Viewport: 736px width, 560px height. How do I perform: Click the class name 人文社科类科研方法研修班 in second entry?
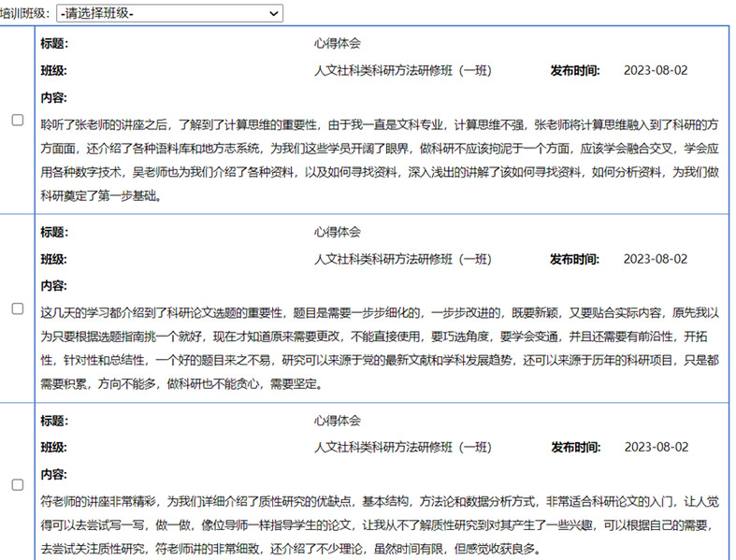(402, 260)
